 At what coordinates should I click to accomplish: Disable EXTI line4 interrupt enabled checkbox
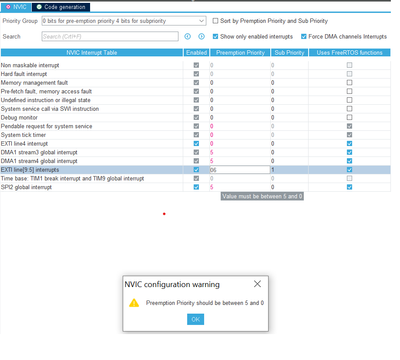click(x=196, y=143)
